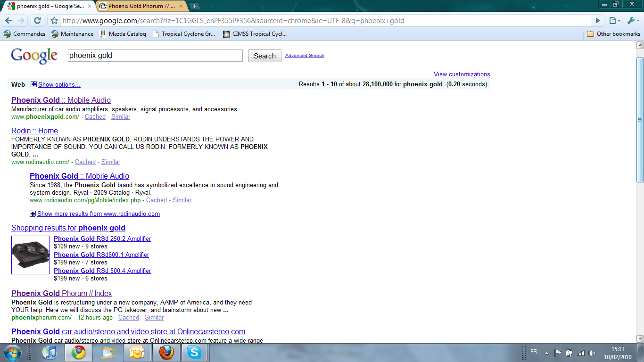644x362 pixels.
Task: Show hidden system tray icons
Action: pyautogui.click(x=546, y=353)
